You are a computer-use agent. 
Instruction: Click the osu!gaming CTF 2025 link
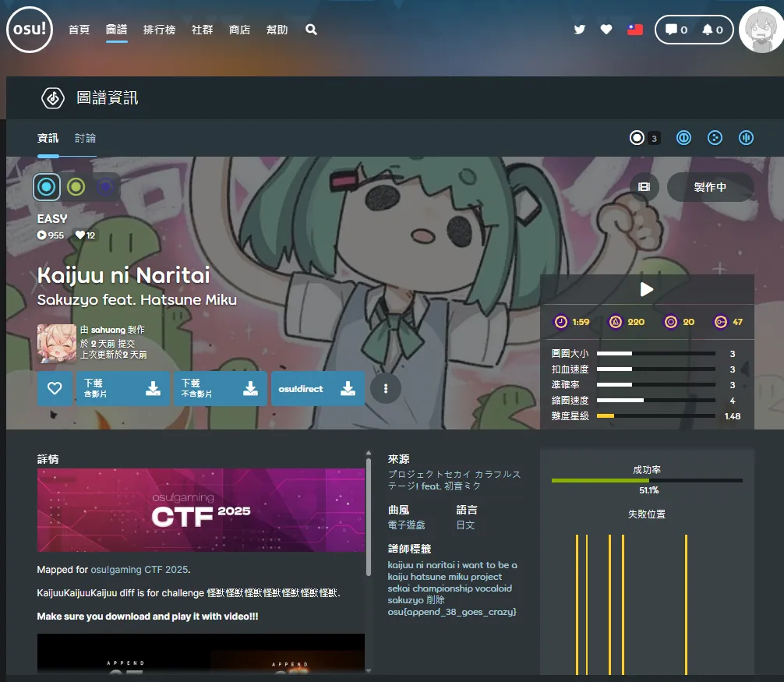point(139,569)
